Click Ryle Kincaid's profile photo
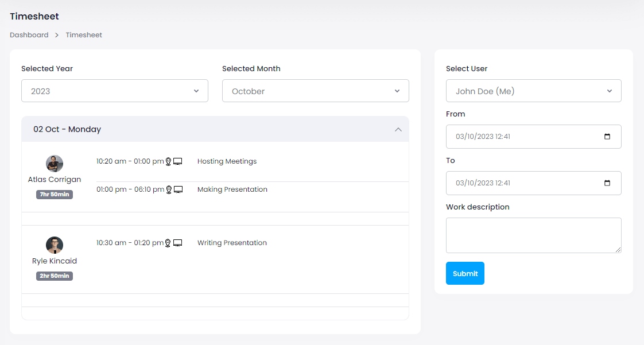Viewport: 644px width, 345px height. click(55, 245)
